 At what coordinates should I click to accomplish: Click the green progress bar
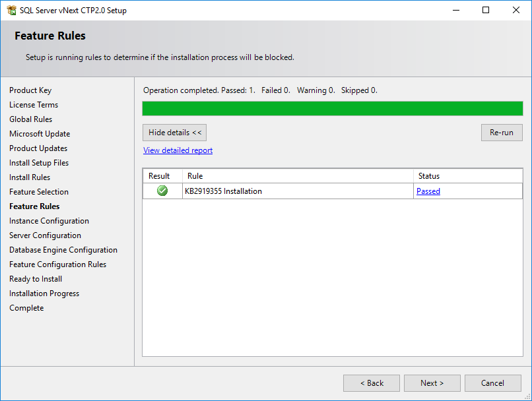(333, 108)
